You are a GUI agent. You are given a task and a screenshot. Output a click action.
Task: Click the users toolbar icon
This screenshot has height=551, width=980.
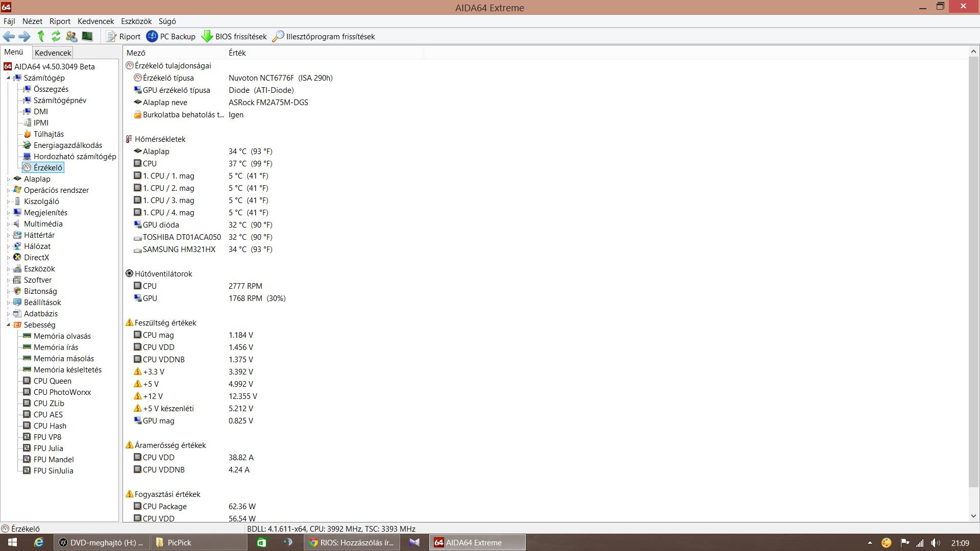pos(71,36)
